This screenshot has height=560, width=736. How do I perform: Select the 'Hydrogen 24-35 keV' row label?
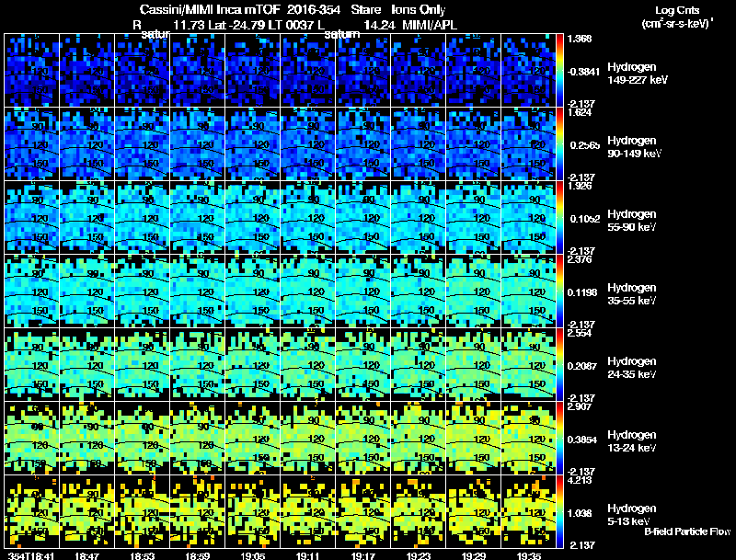(x=632, y=368)
